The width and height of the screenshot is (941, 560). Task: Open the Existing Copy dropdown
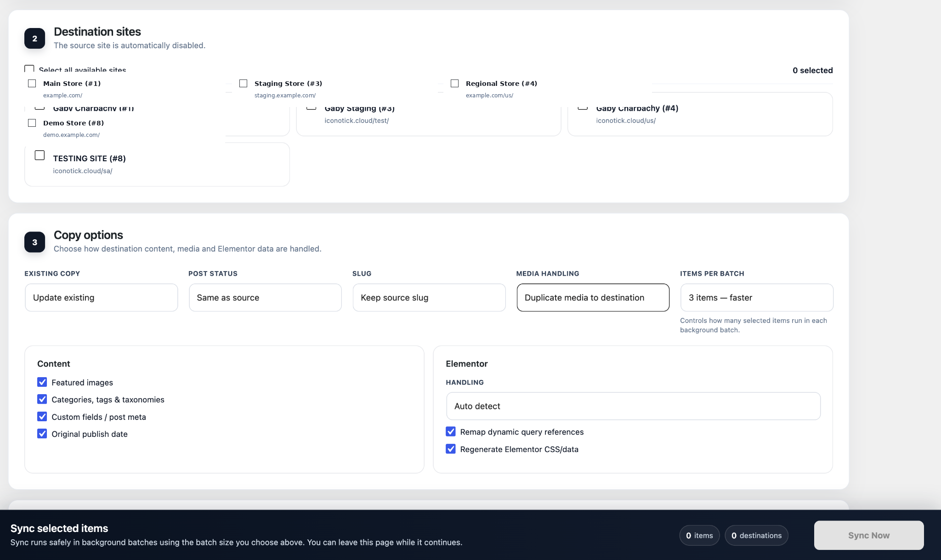(101, 297)
